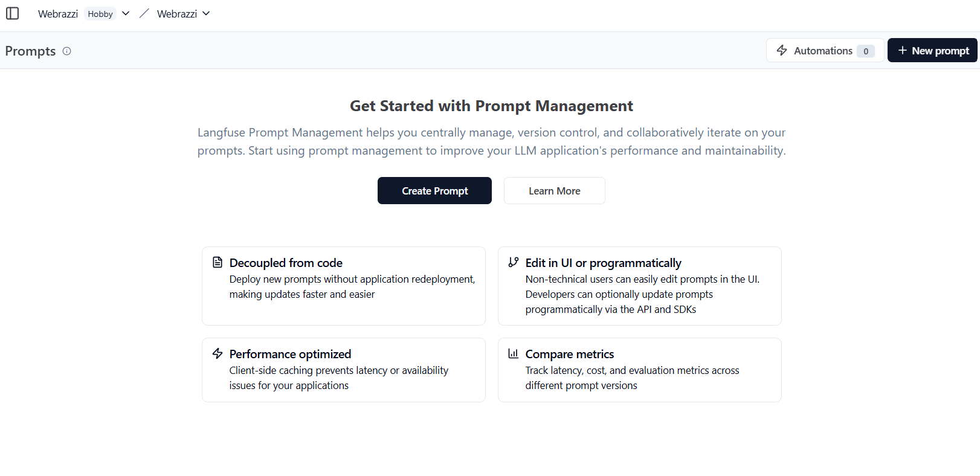Viewport: 980px width, 476px height.
Task: Click the Edit in UI or programmatically card heading
Action: (603, 263)
